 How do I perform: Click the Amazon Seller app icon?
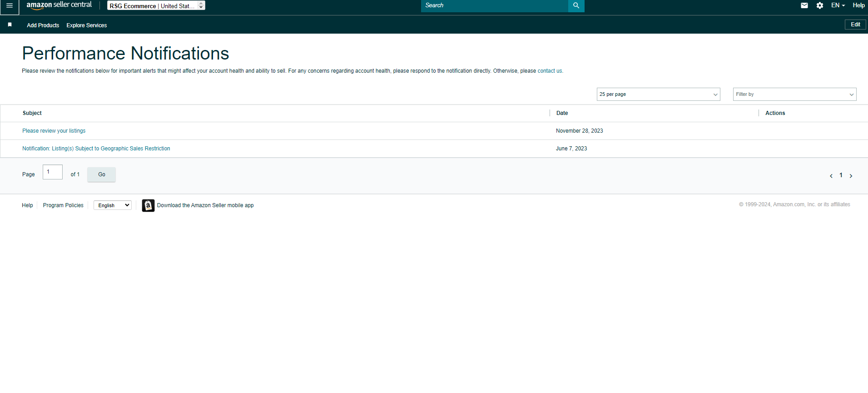tap(148, 205)
